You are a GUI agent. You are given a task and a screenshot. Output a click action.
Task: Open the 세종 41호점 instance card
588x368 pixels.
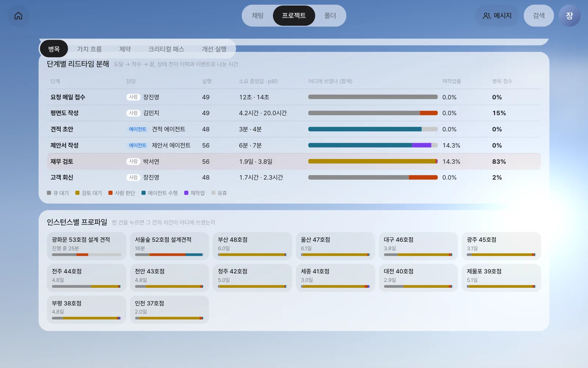click(x=336, y=278)
